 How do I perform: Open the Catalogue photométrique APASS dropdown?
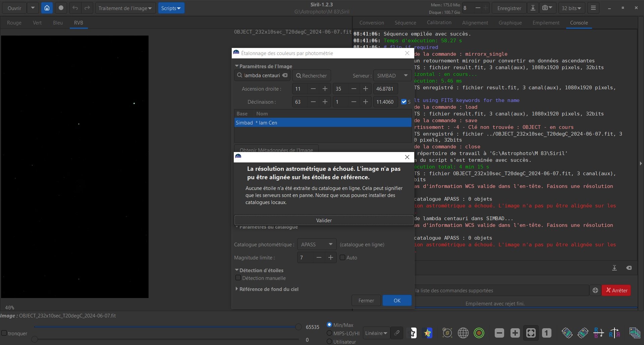pyautogui.click(x=317, y=244)
